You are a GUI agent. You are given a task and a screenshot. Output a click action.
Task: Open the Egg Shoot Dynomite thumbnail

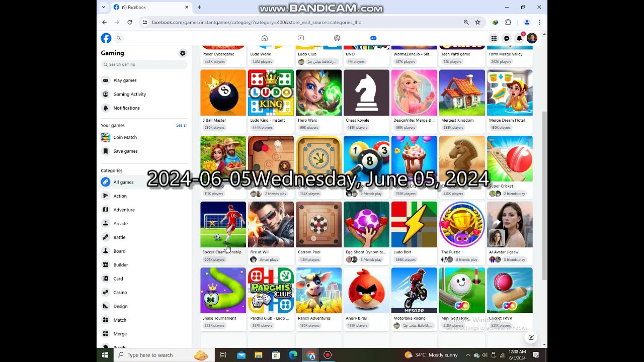coord(366,224)
